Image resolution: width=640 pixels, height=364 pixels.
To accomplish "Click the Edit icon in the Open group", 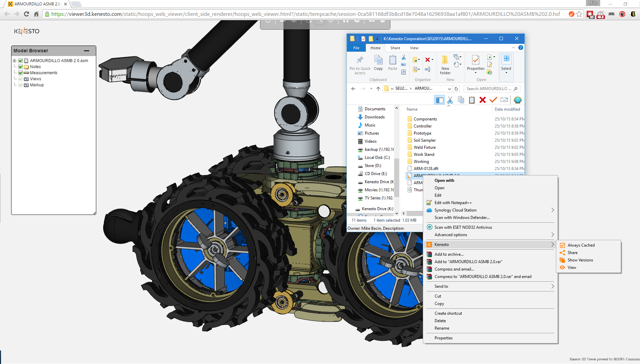I will 490,65.
